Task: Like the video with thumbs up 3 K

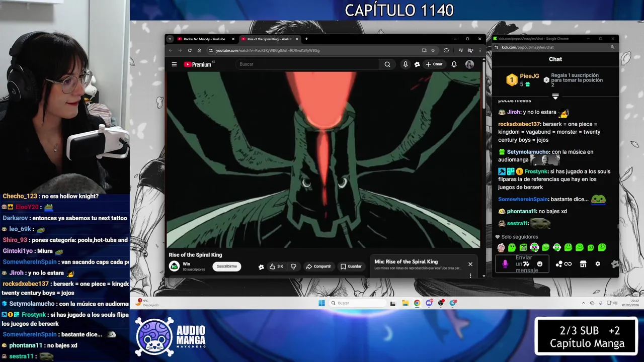Action: click(x=276, y=266)
